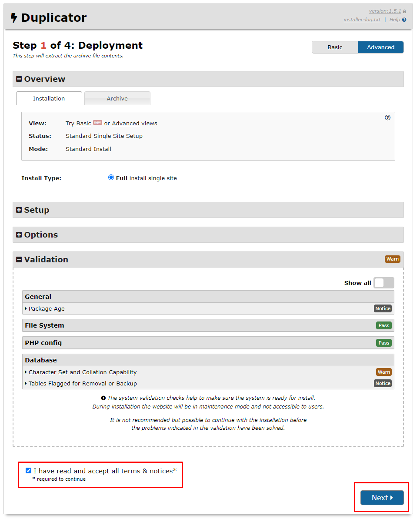The image size is (420, 519).
Task: Click the Warn badge on Character Set row
Action: coord(384,372)
